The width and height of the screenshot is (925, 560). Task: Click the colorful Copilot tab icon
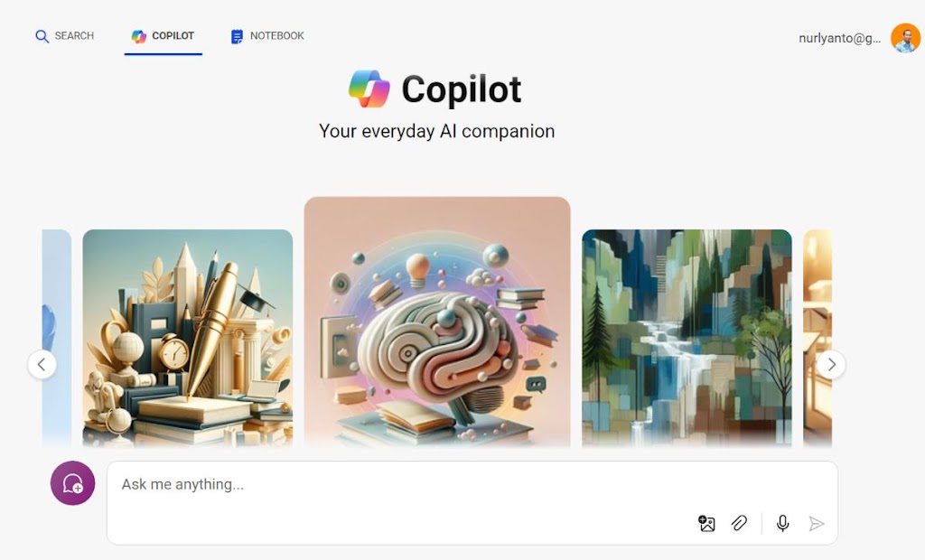[138, 37]
